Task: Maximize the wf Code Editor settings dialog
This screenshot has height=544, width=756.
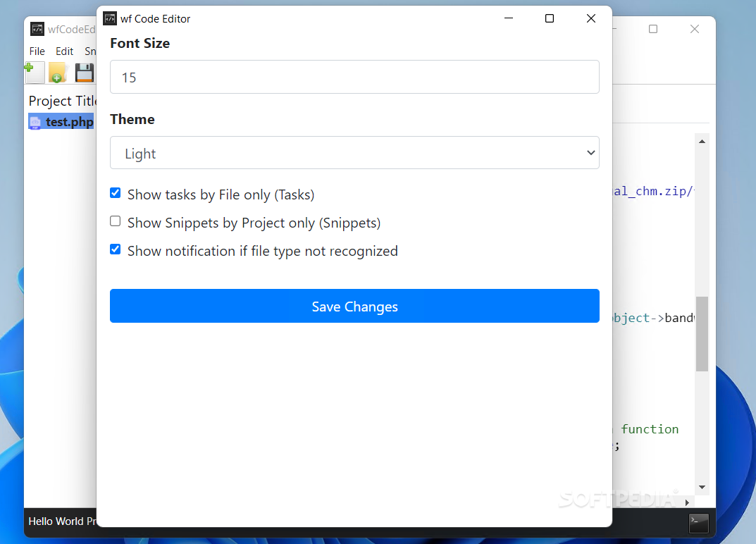Action: [550, 18]
